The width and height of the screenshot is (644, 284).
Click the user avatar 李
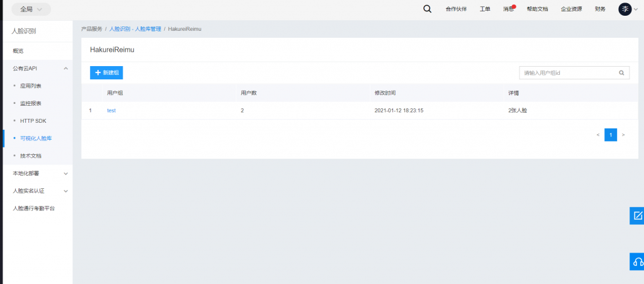pyautogui.click(x=625, y=9)
